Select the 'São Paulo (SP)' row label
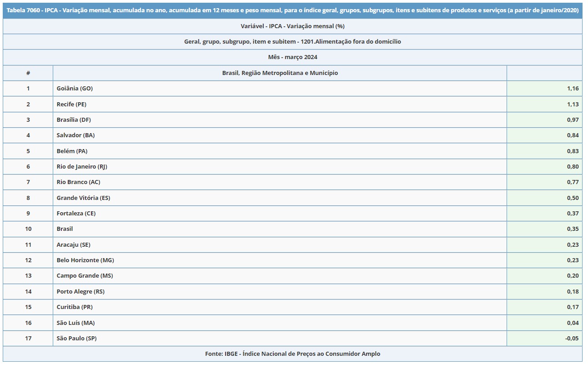Screen dimensions: 588x369 click(x=76, y=338)
